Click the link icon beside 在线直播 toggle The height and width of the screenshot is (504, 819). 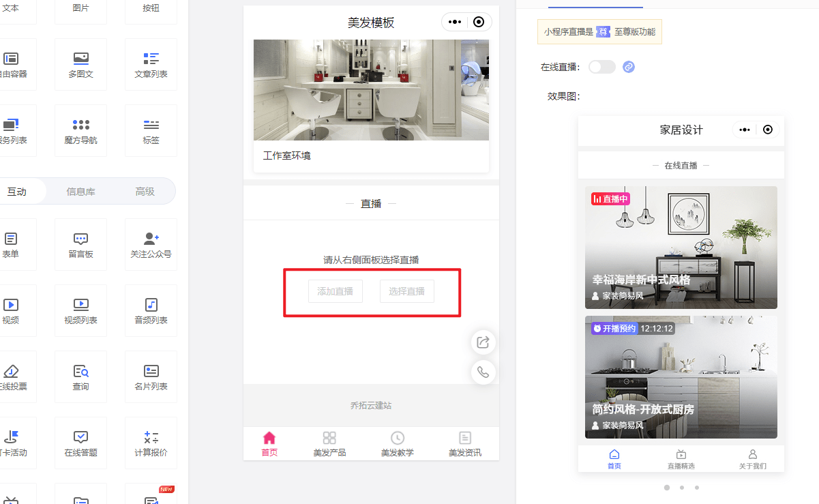629,67
